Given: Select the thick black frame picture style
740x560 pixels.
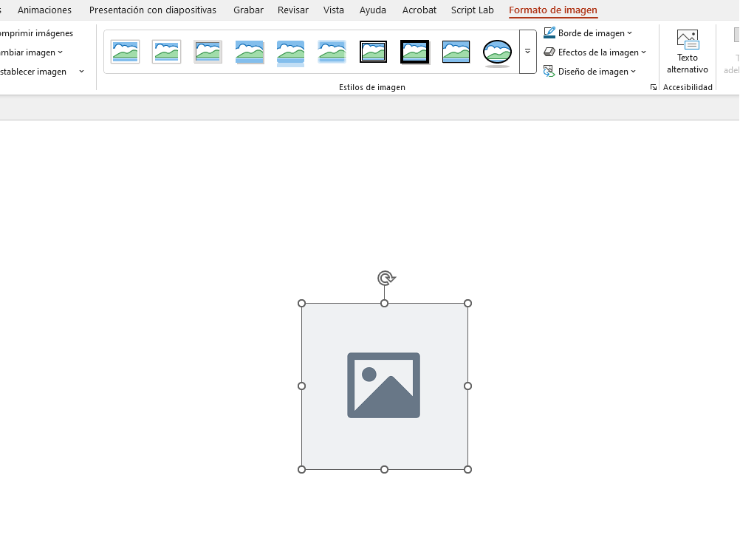Looking at the screenshot, I should [x=415, y=52].
